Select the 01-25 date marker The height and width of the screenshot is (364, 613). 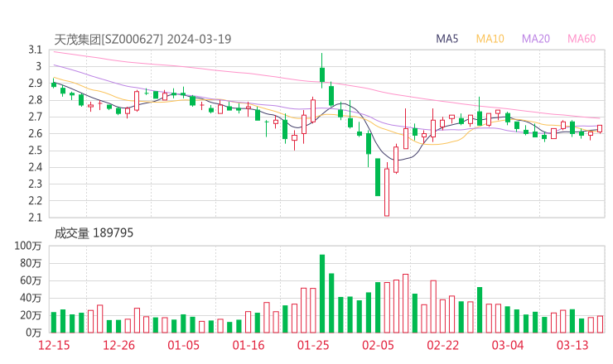point(313,345)
